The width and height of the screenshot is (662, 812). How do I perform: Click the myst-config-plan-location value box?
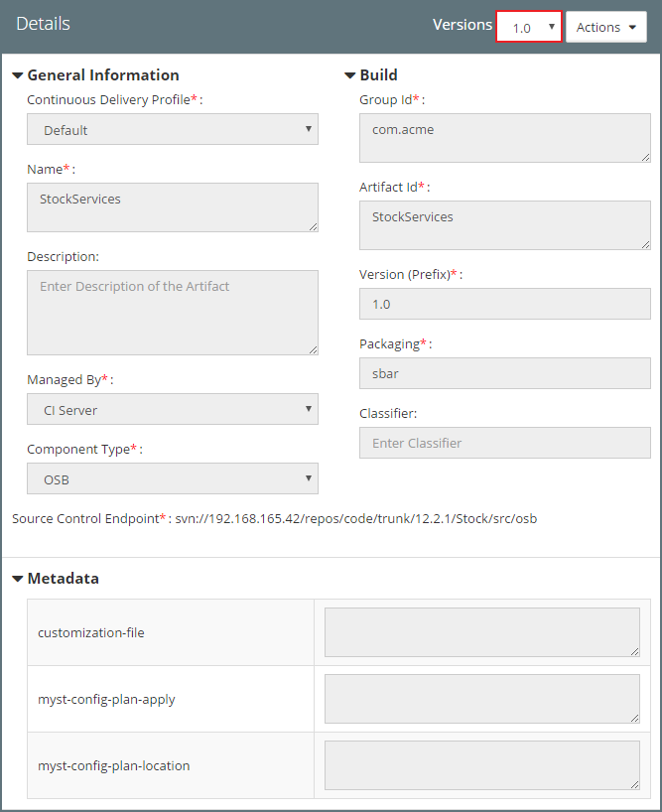(x=481, y=765)
